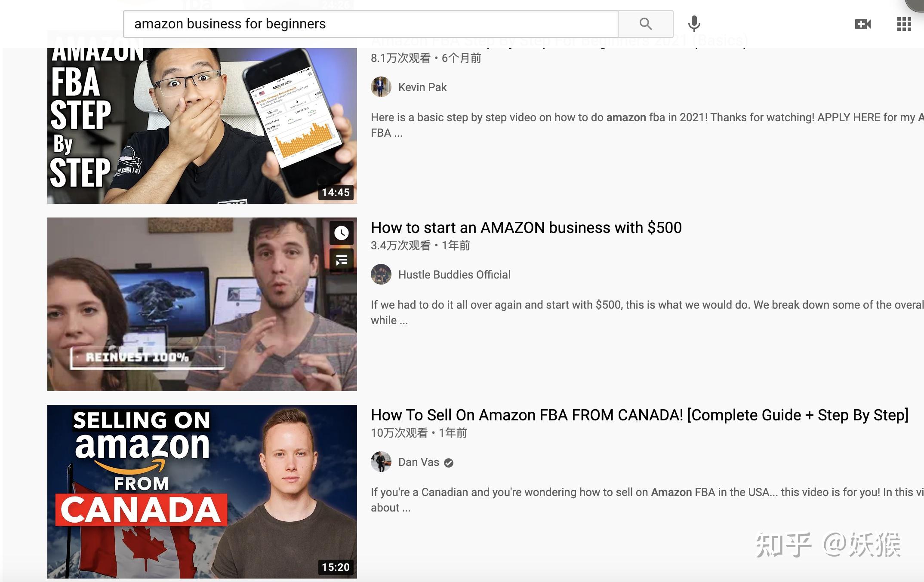Open the Reinvest 100% video thumbnail
The image size is (924, 582).
pos(202,304)
